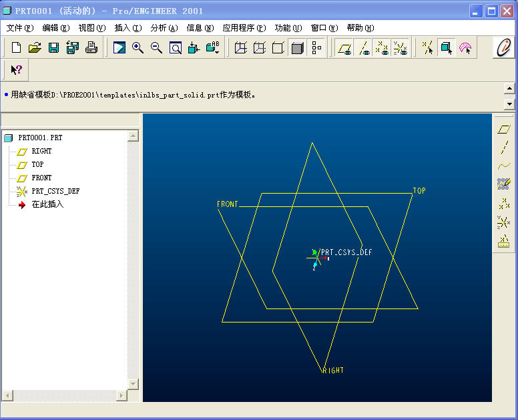Create datum points from right toolbar
The height and width of the screenshot is (420, 518).
(504, 203)
